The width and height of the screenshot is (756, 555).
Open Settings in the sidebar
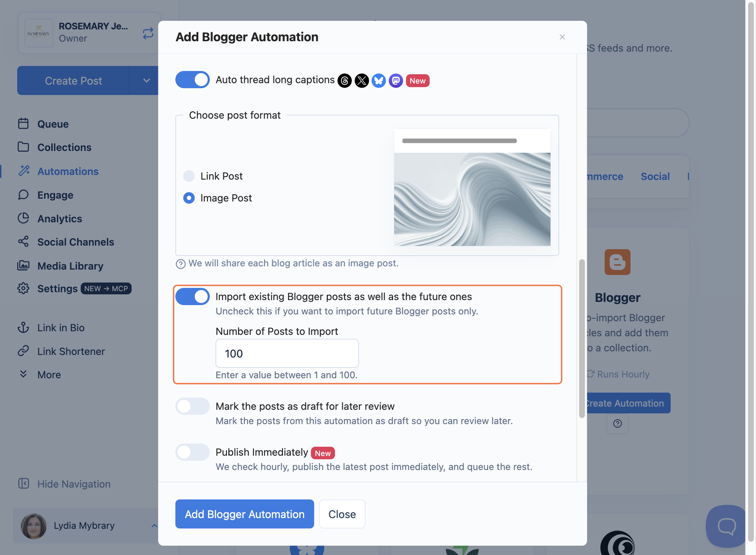(x=57, y=289)
